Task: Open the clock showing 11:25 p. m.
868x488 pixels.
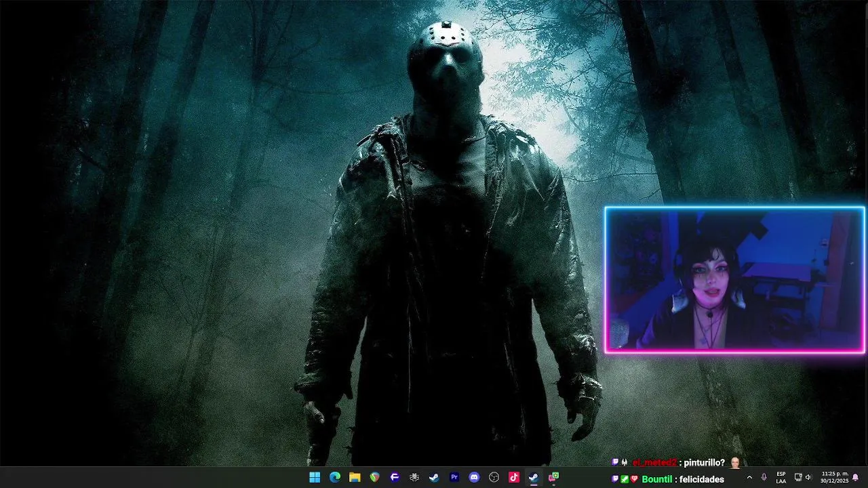Action: [835, 477]
